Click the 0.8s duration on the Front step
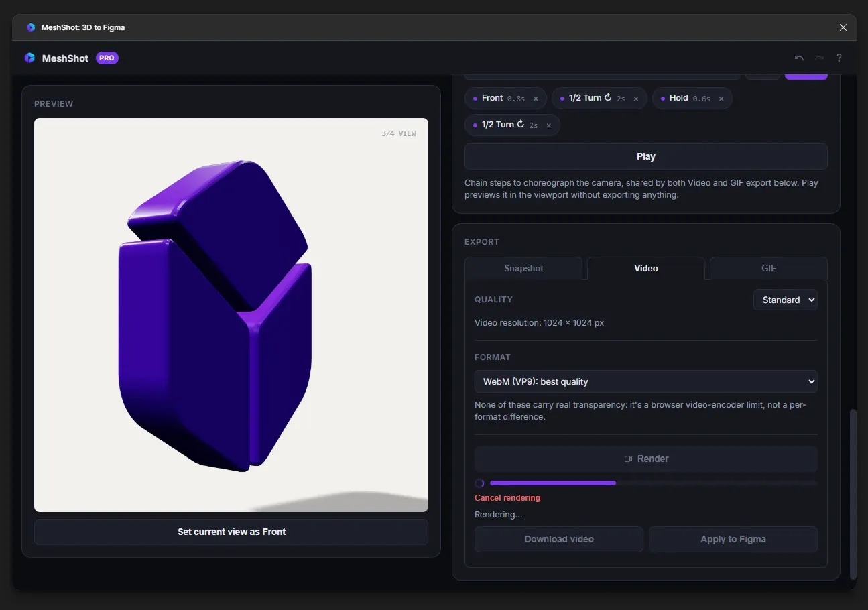Viewport: 868px width, 610px height. click(516, 99)
